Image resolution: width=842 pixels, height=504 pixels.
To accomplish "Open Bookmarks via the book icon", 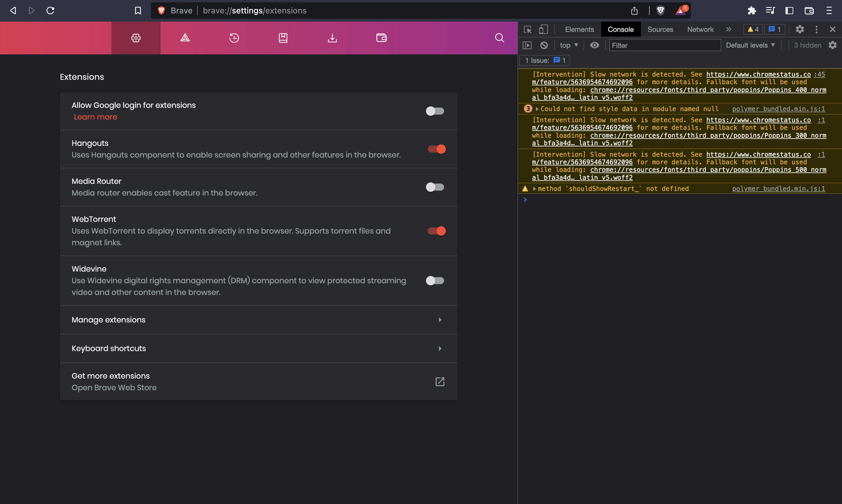I will point(283,38).
